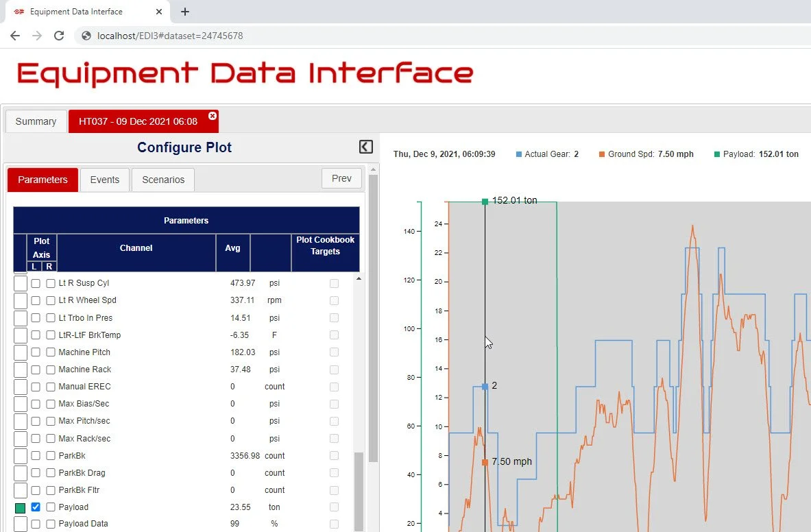Viewport: 811px width, 532px height.
Task: Click the color box for Machine Pitch row
Action: tap(20, 352)
